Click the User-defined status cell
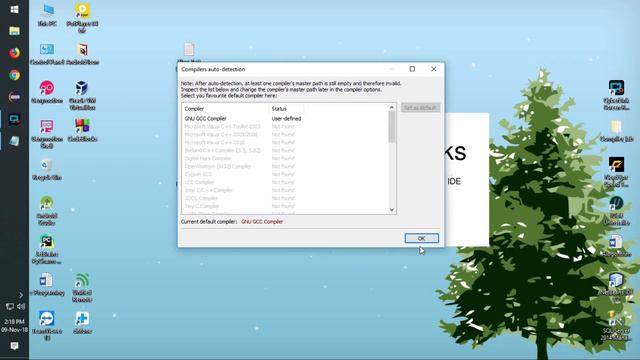Screen dimensions: 640x360 tap(287, 118)
